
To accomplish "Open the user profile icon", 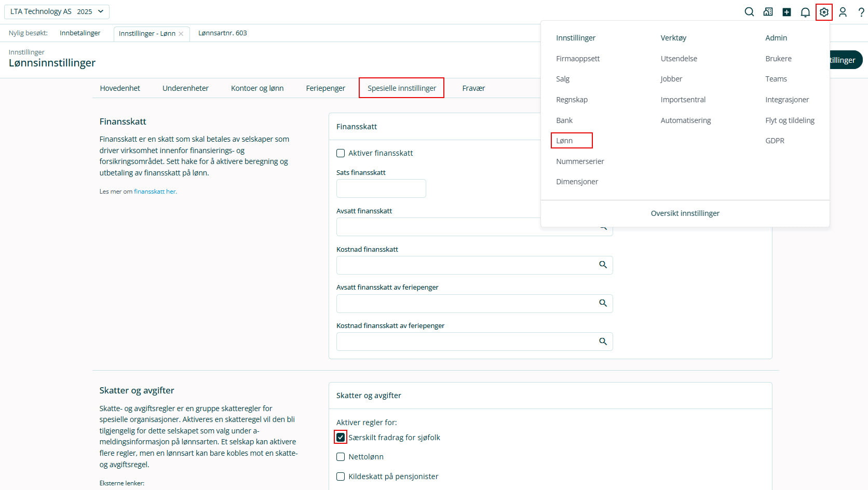I will (x=843, y=12).
